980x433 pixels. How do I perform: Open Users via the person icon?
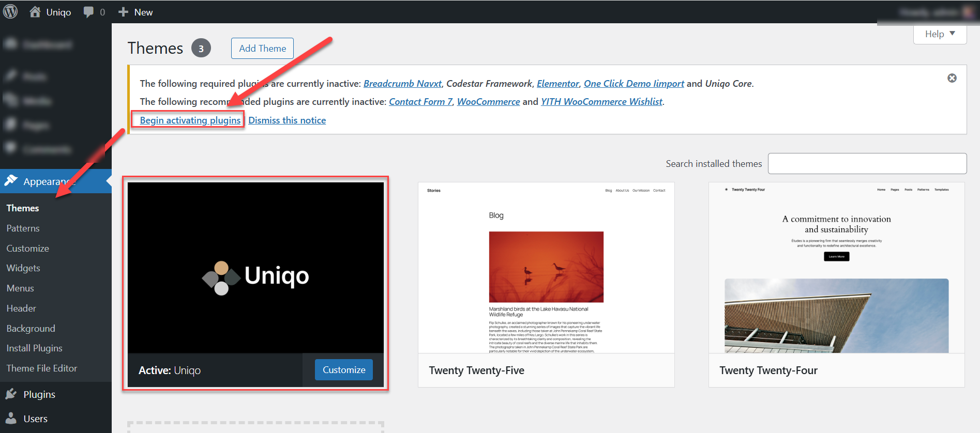(11, 419)
